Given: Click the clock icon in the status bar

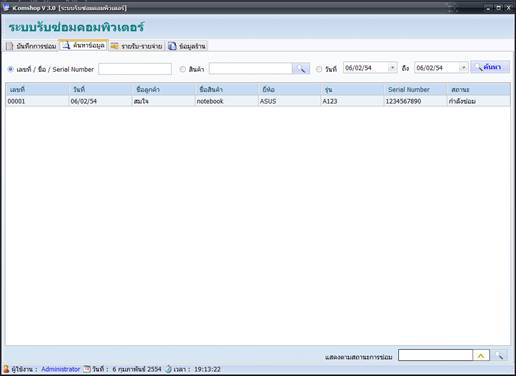Looking at the screenshot, I should click(x=169, y=369).
